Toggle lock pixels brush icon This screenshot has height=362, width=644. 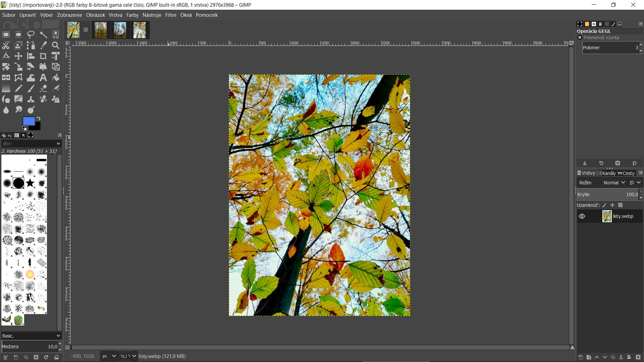click(604, 205)
